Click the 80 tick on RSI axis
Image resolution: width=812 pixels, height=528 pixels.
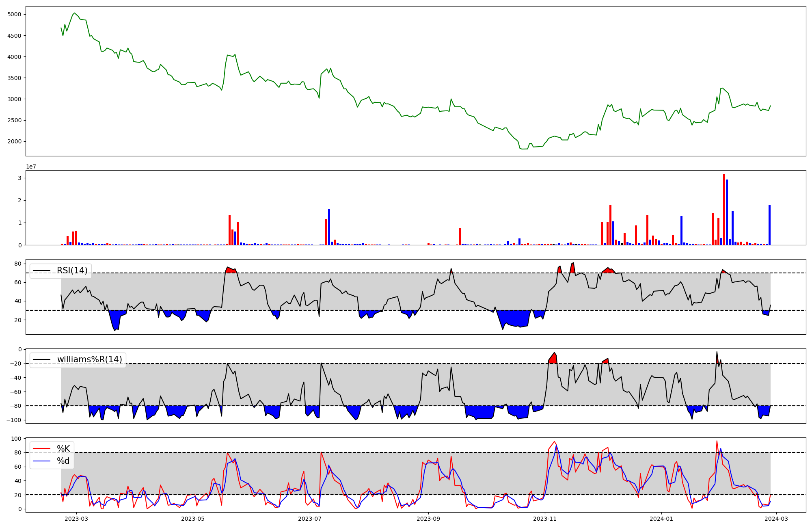tap(18, 264)
